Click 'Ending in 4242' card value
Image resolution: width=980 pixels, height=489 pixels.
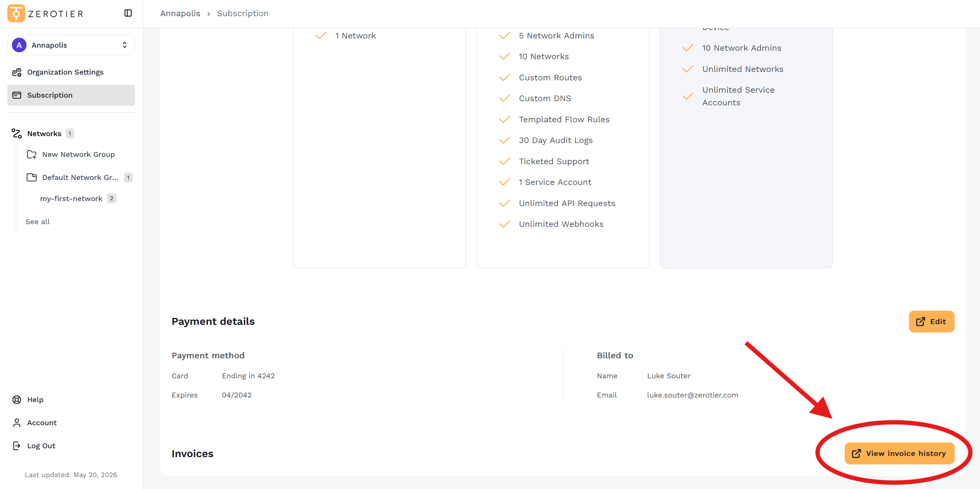248,376
